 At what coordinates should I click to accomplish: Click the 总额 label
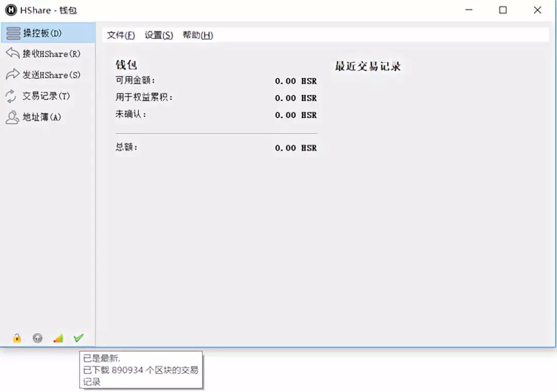(126, 147)
